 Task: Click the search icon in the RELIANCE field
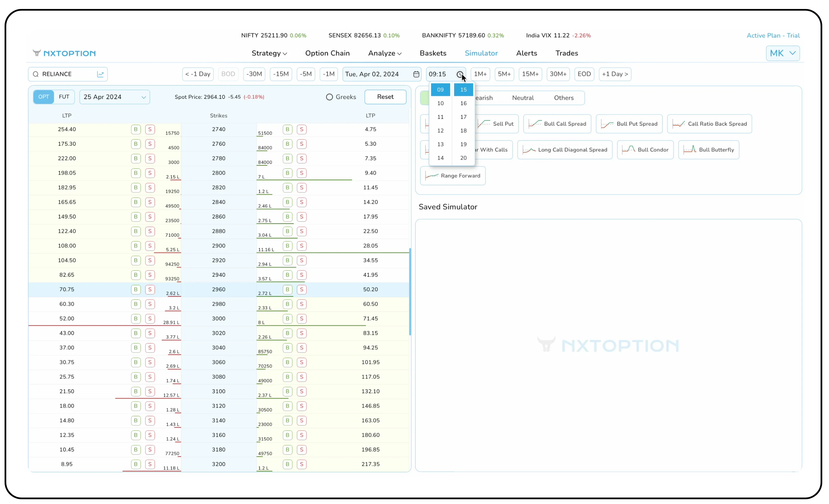tap(36, 74)
